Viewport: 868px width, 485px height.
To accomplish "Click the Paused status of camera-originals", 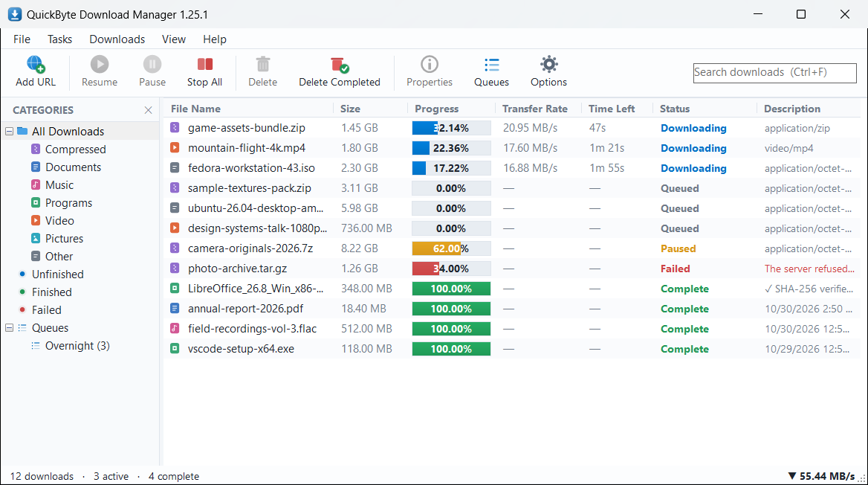I will tap(678, 249).
